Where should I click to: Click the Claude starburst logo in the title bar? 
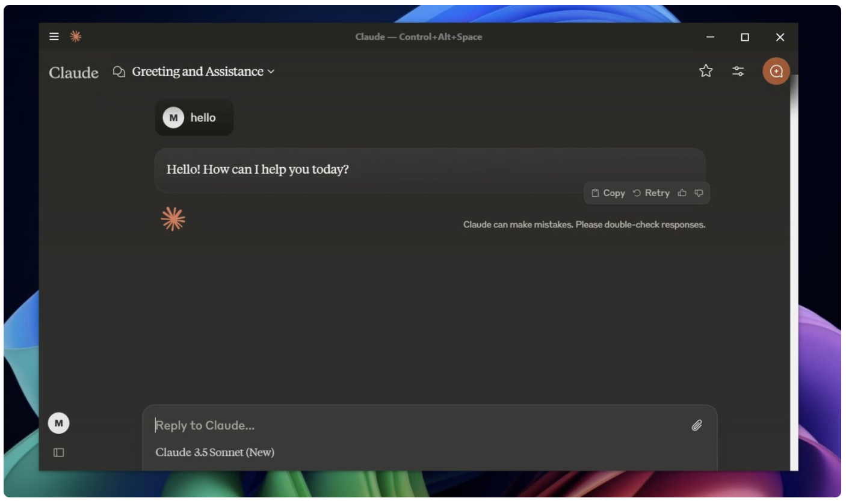click(75, 37)
